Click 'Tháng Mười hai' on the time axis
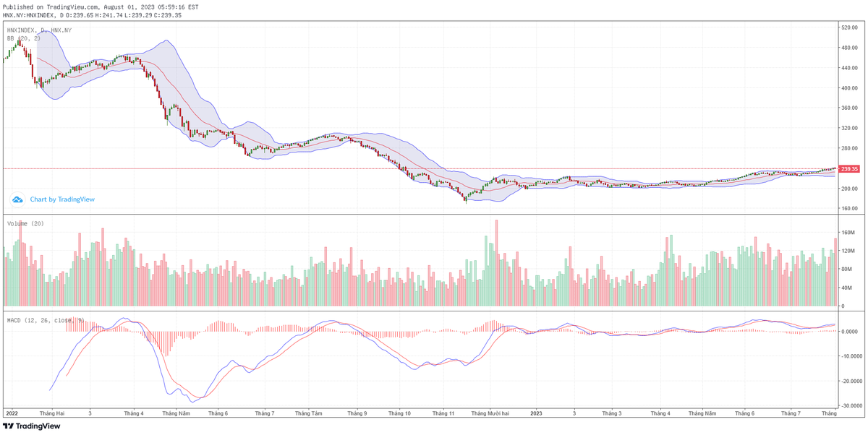 coord(490,414)
